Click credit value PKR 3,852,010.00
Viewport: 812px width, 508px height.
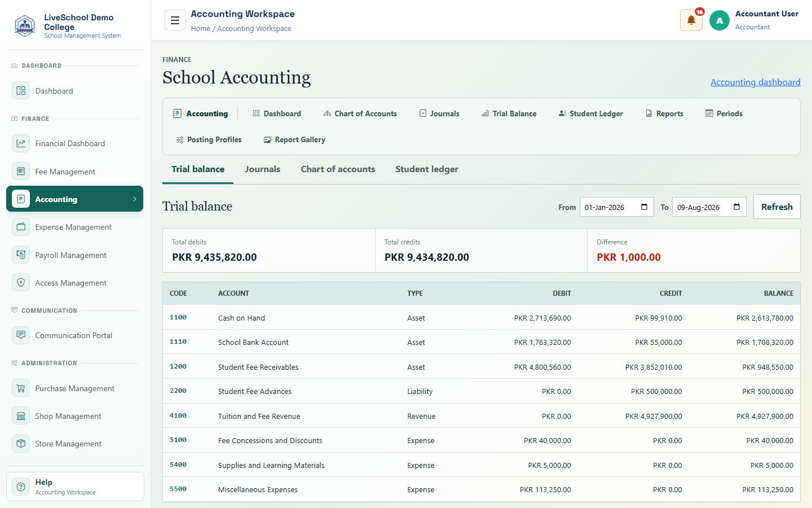654,367
